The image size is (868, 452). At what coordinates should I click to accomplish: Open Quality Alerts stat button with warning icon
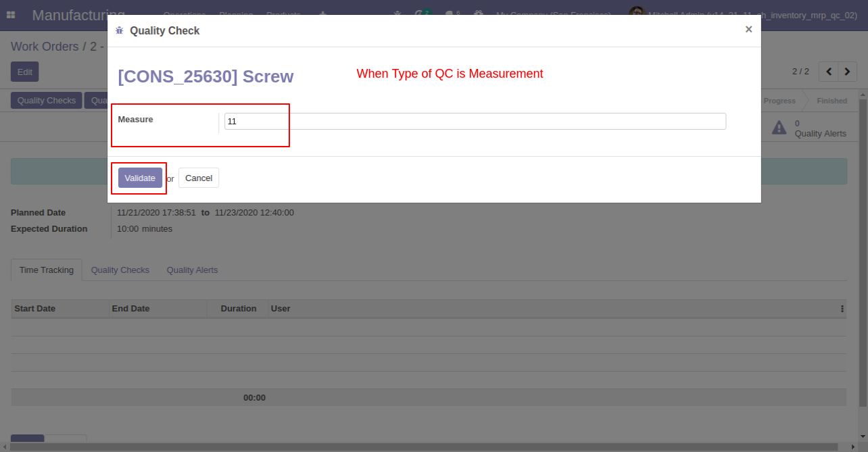coord(809,128)
